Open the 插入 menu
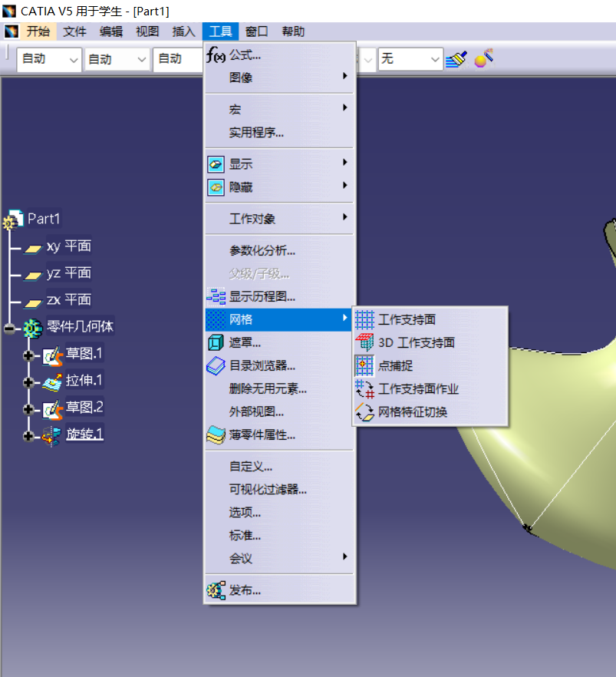Image resolution: width=616 pixels, height=677 pixels. pos(184,31)
